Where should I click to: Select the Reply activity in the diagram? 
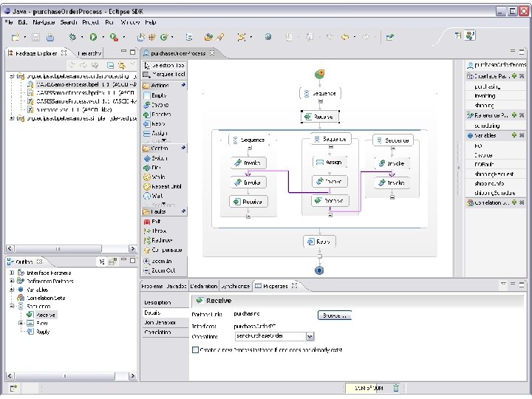point(319,242)
